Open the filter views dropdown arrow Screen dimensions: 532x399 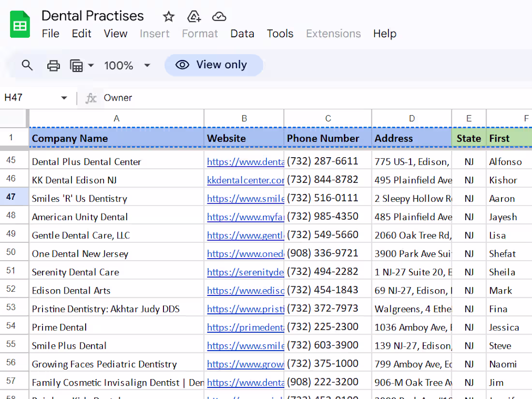point(91,65)
